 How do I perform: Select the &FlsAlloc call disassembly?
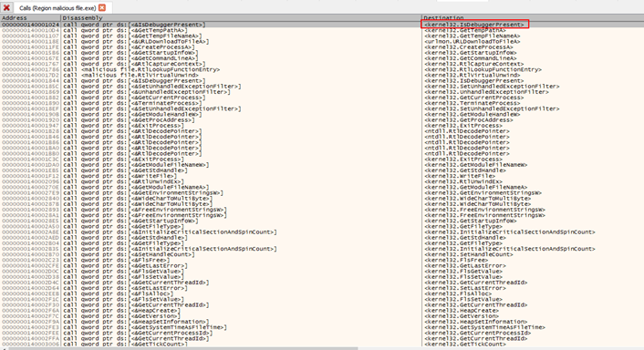pos(118,293)
